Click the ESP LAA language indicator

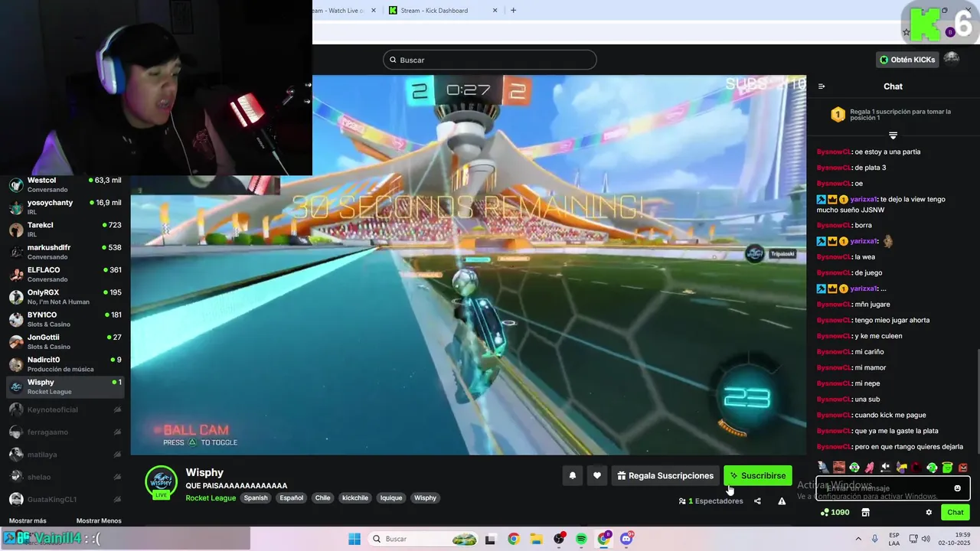point(894,539)
